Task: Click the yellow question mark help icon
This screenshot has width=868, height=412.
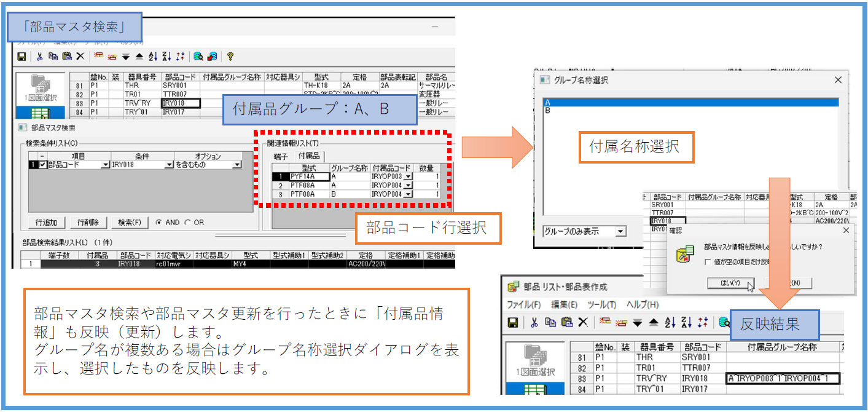Action: (x=230, y=57)
